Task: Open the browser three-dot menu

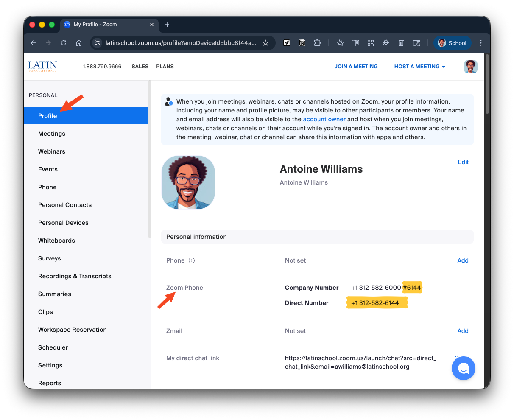Action: tap(481, 43)
